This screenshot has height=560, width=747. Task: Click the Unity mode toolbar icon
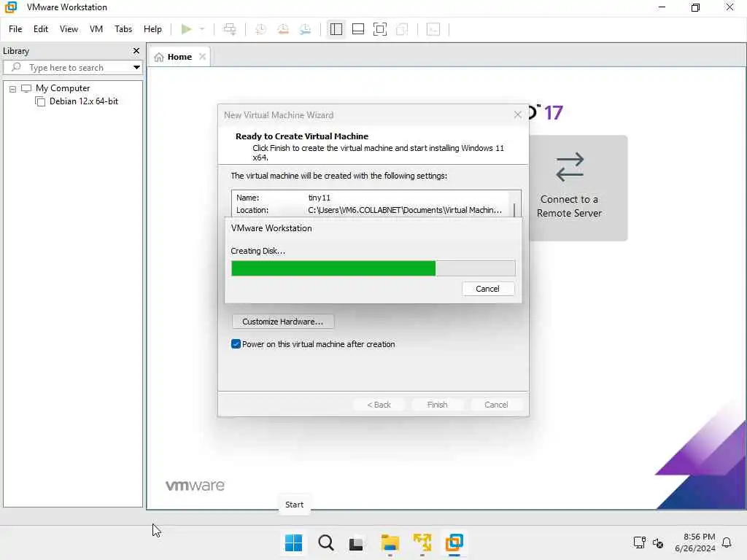(x=402, y=29)
